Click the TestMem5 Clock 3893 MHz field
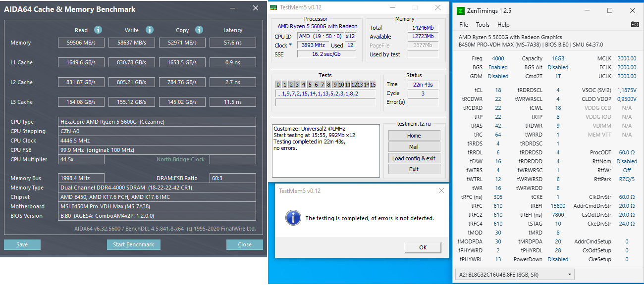This screenshot has height=285, width=644. pyautogui.click(x=314, y=45)
